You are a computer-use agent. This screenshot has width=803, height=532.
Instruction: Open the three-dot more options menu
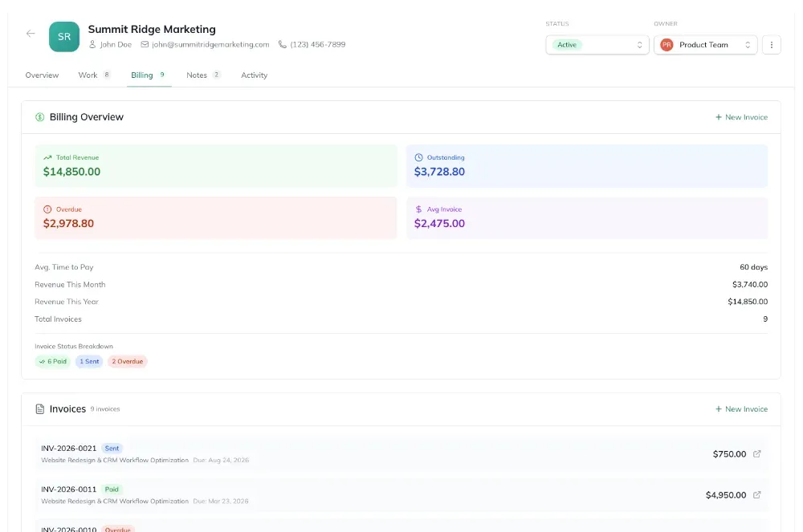(771, 44)
